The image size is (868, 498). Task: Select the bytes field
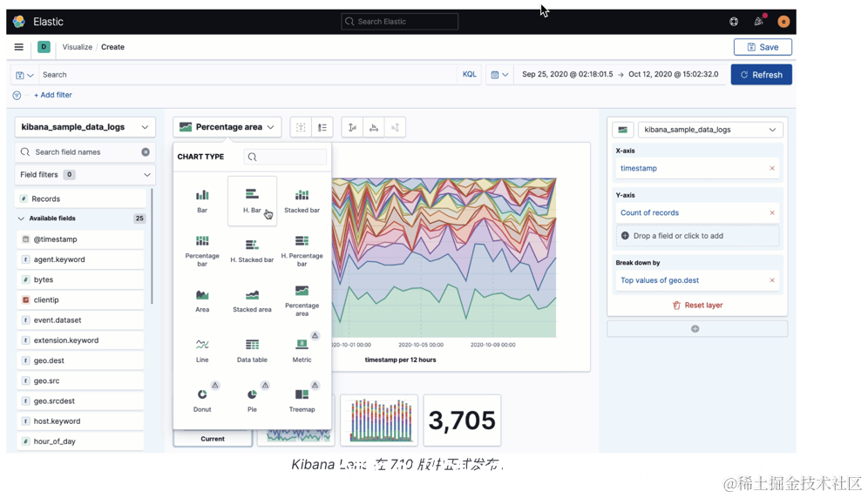[x=80, y=279]
